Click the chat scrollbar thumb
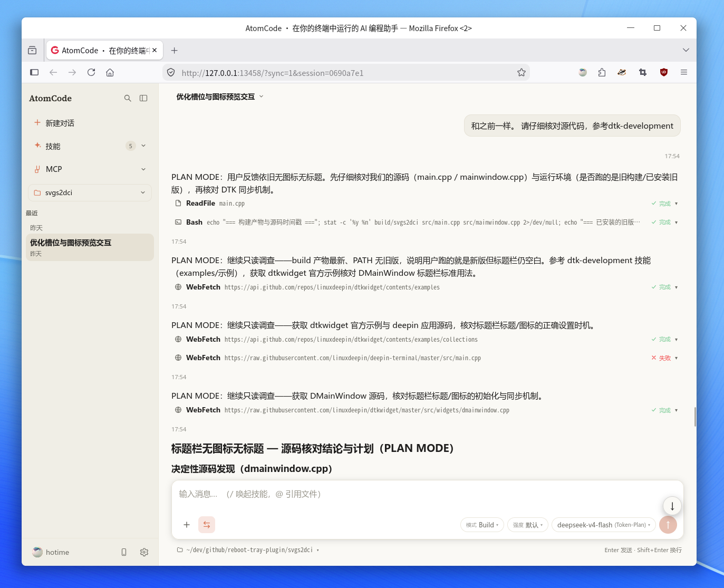724x588 pixels. coord(695,417)
